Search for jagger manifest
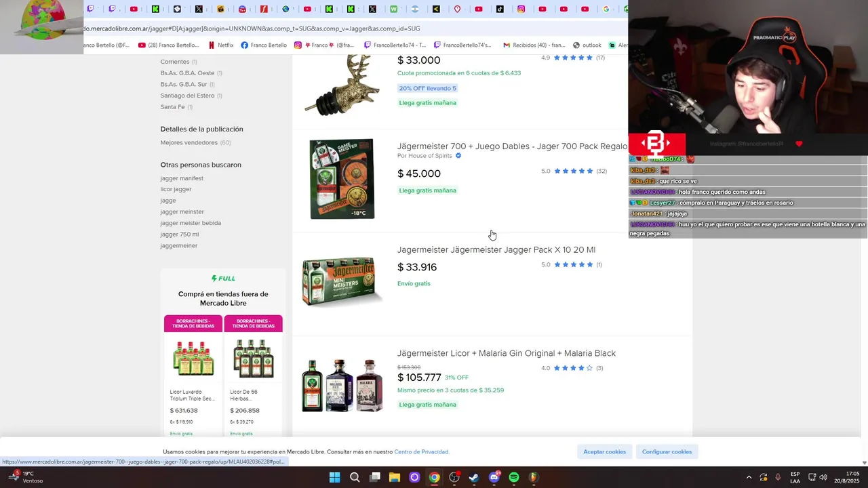Viewport: 868px width, 488px height. click(x=182, y=178)
